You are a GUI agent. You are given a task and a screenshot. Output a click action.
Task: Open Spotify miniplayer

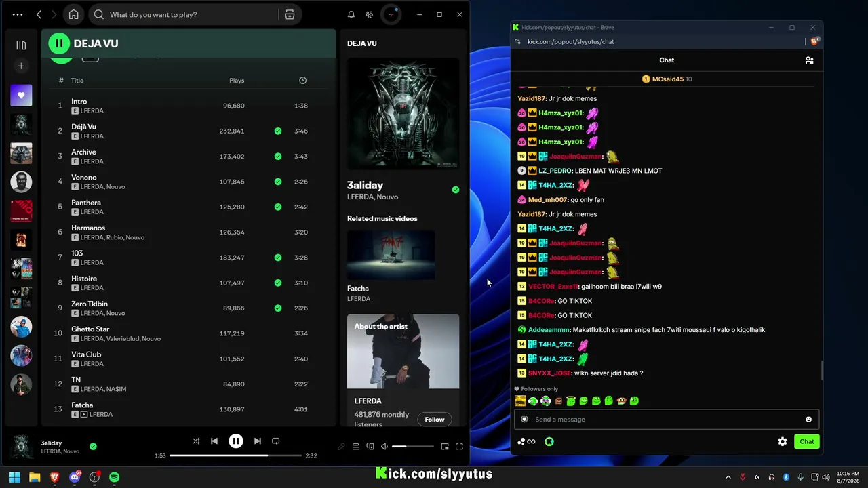pyautogui.click(x=445, y=447)
